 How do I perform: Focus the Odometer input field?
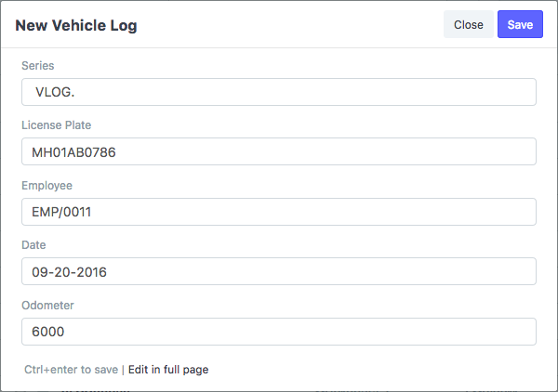click(279, 332)
